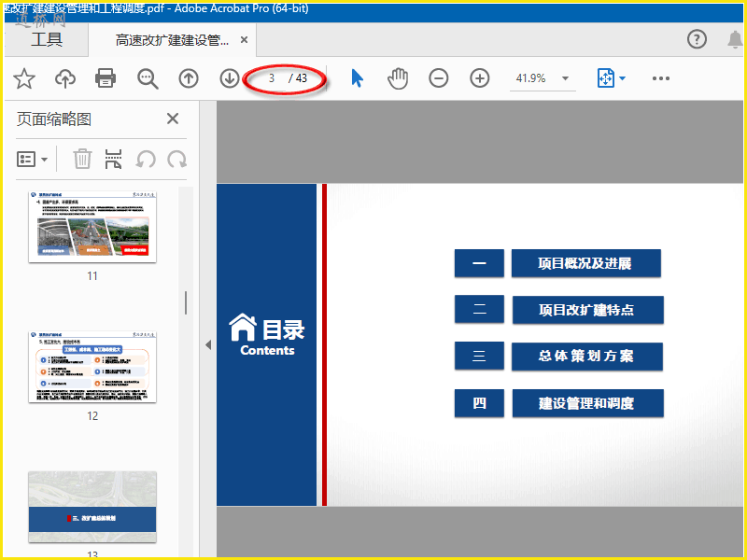Click the total pages 43 text
The image size is (747, 560).
point(302,78)
